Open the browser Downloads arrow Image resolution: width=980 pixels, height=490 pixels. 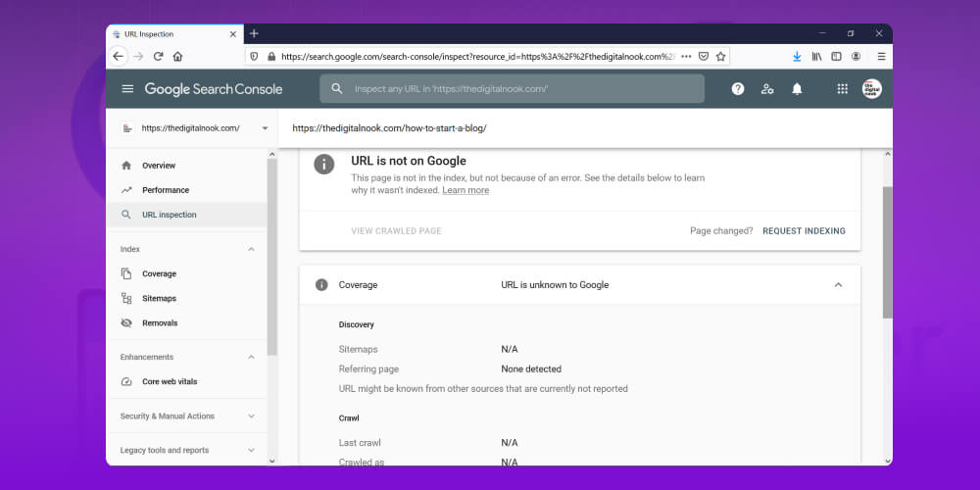click(x=797, y=56)
